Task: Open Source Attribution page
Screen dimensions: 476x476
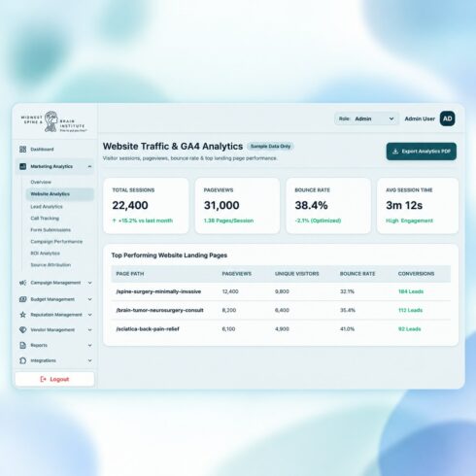Action: 51,265
